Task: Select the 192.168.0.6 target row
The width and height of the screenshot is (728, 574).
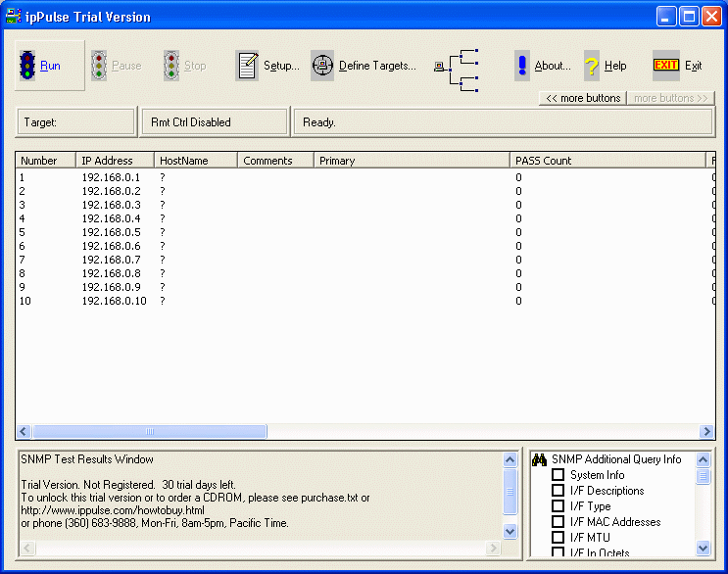Action: pyautogui.click(x=364, y=246)
